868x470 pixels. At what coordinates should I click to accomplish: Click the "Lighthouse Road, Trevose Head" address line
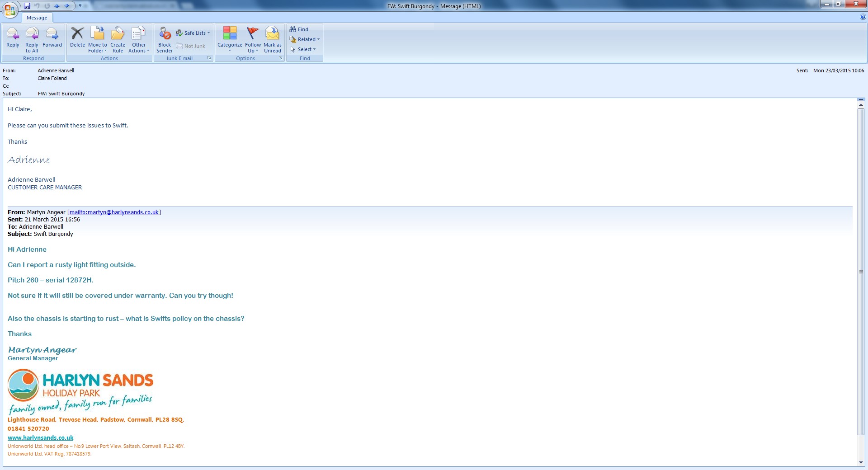tap(96, 419)
